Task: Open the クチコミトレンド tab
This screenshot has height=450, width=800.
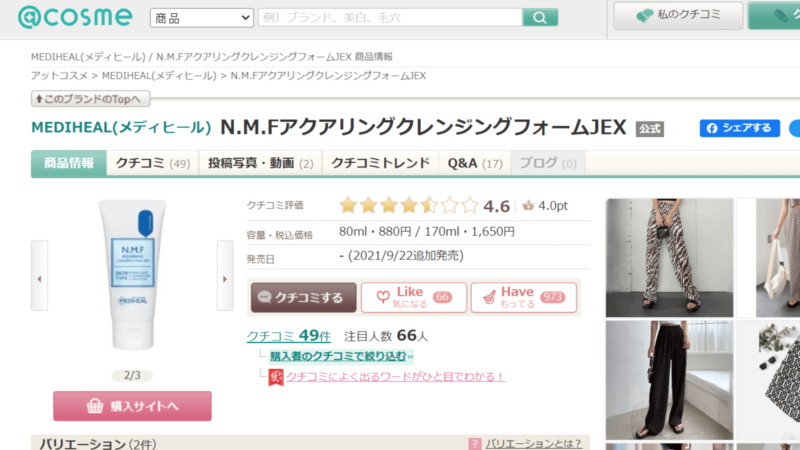Action: (x=381, y=163)
